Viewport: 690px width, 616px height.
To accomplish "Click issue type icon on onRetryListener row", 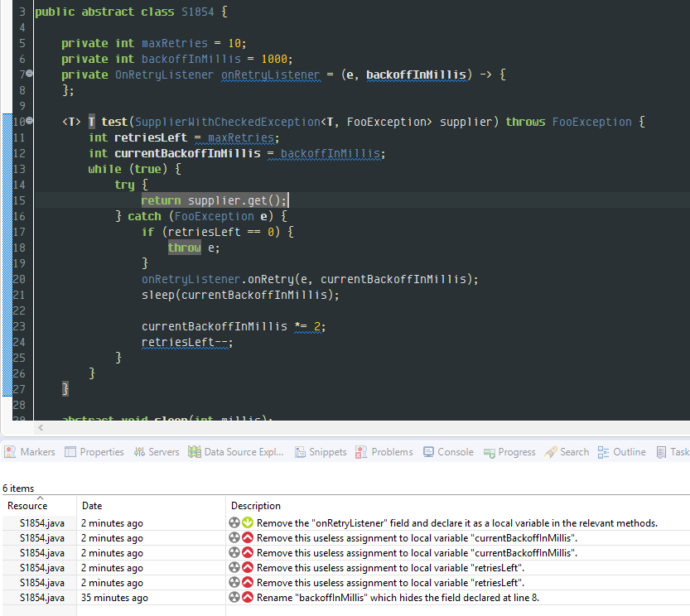I will click(x=234, y=522).
